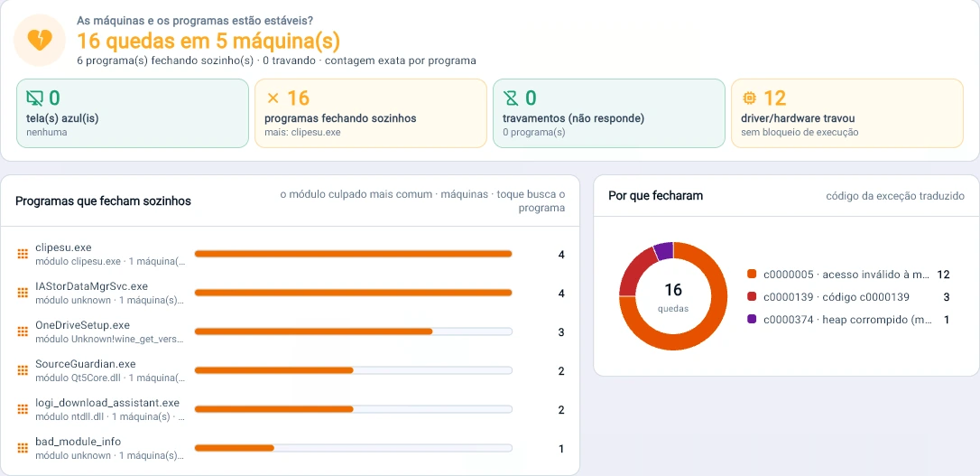Click the purple segment of the donut chart
Screen dimensions: 980x476
click(664, 250)
